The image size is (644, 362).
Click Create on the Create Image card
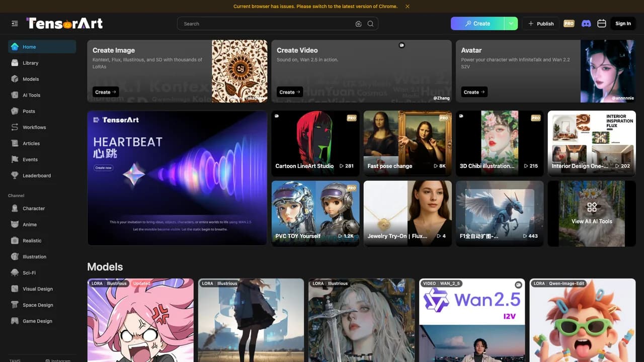point(106,92)
